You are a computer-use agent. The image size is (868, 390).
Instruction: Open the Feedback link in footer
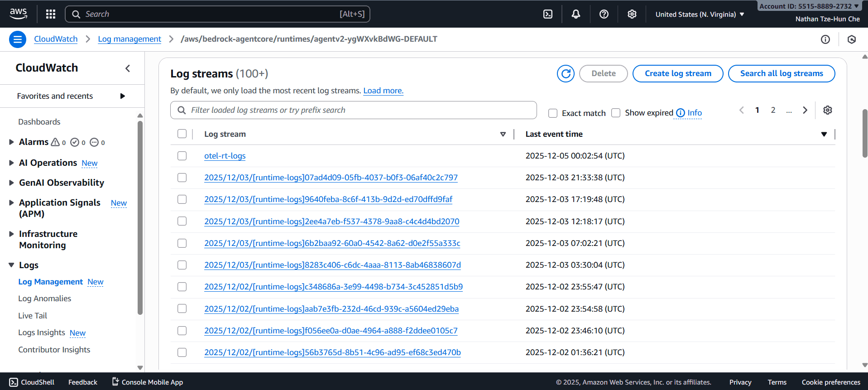[x=83, y=382]
